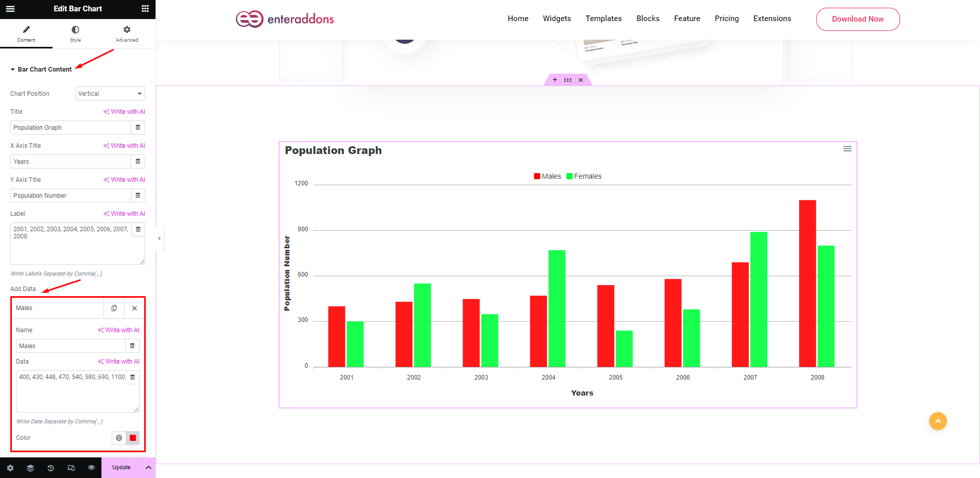Open Elementor settings via gear icon
Screen dimensions: 980x478
click(10, 468)
